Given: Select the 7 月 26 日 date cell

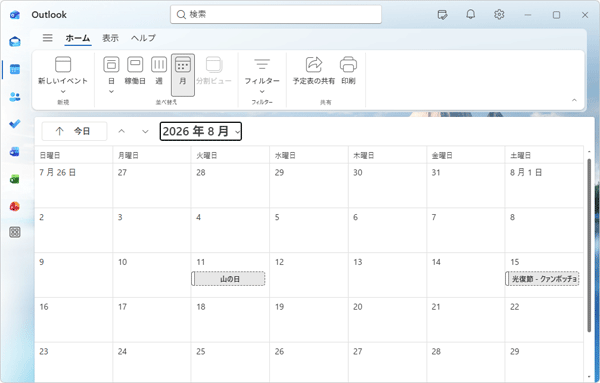Looking at the screenshot, I should click(x=73, y=186).
